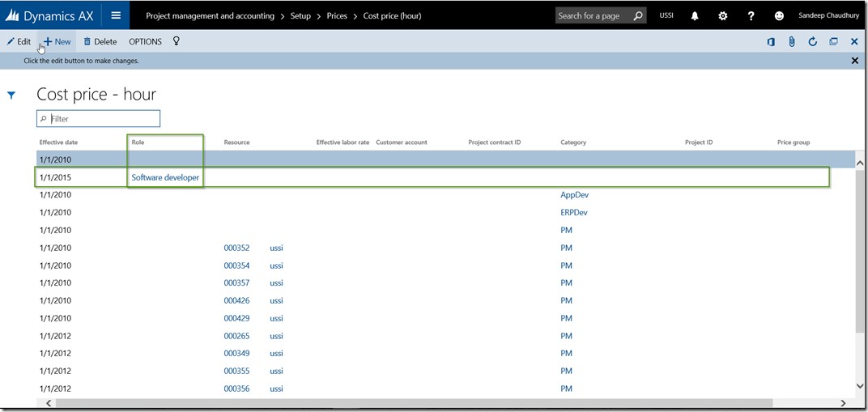The width and height of the screenshot is (868, 412).
Task: Click the lightbulb icon in the action bar
Action: click(177, 41)
